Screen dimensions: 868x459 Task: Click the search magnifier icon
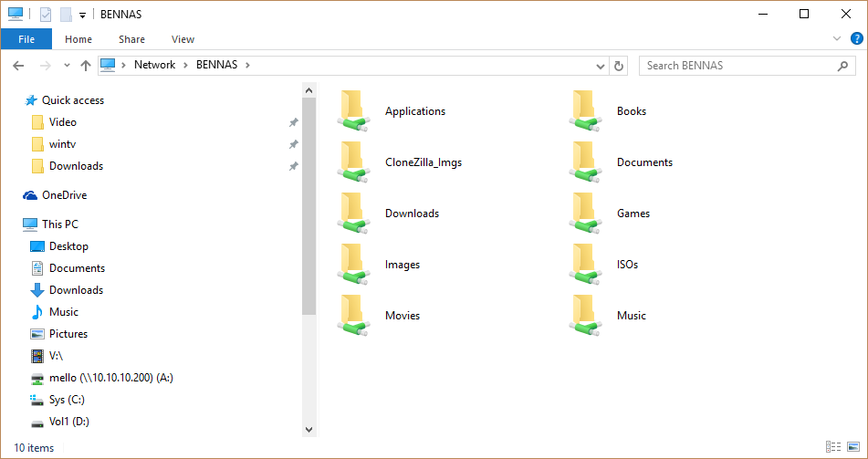pyautogui.click(x=842, y=66)
